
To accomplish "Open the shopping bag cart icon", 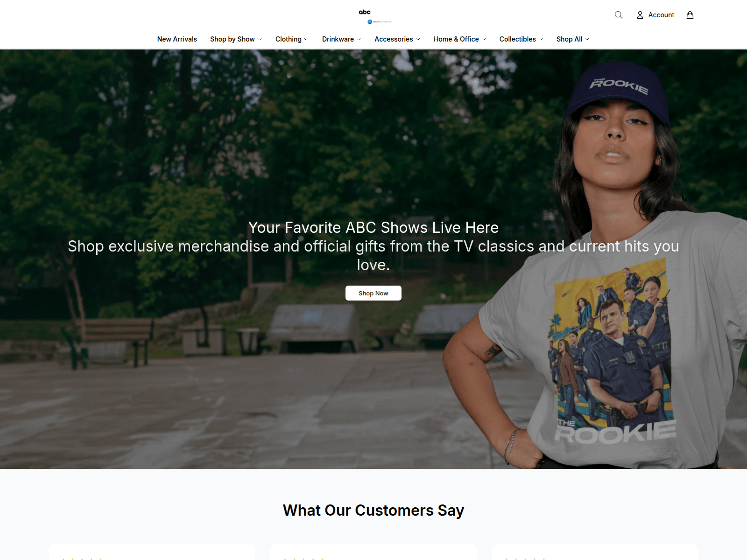I will point(690,15).
